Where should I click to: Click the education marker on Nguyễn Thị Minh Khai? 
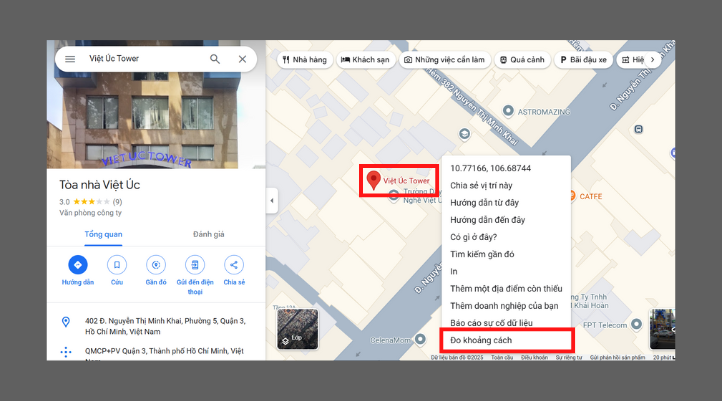click(465, 134)
